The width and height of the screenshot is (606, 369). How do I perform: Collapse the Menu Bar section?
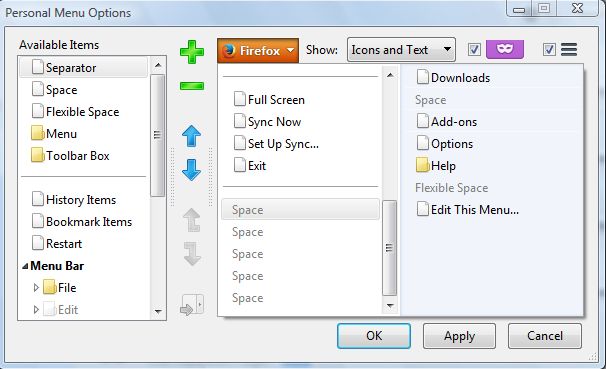25,266
